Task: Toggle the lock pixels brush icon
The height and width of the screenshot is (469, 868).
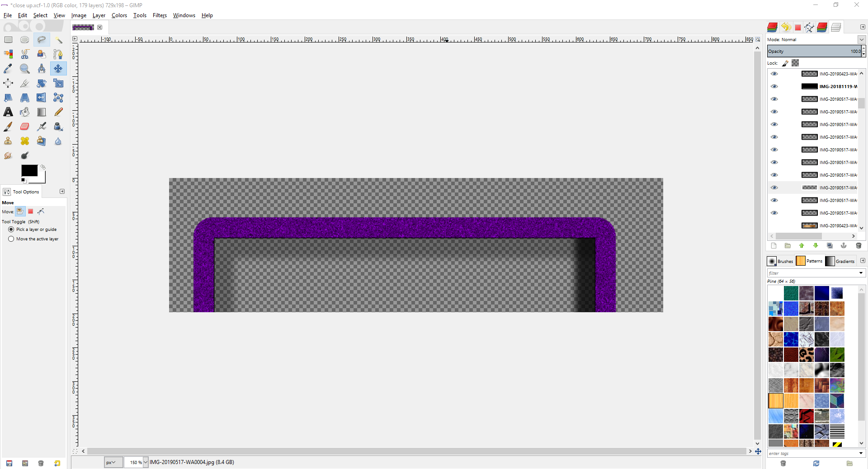Action: (x=785, y=63)
